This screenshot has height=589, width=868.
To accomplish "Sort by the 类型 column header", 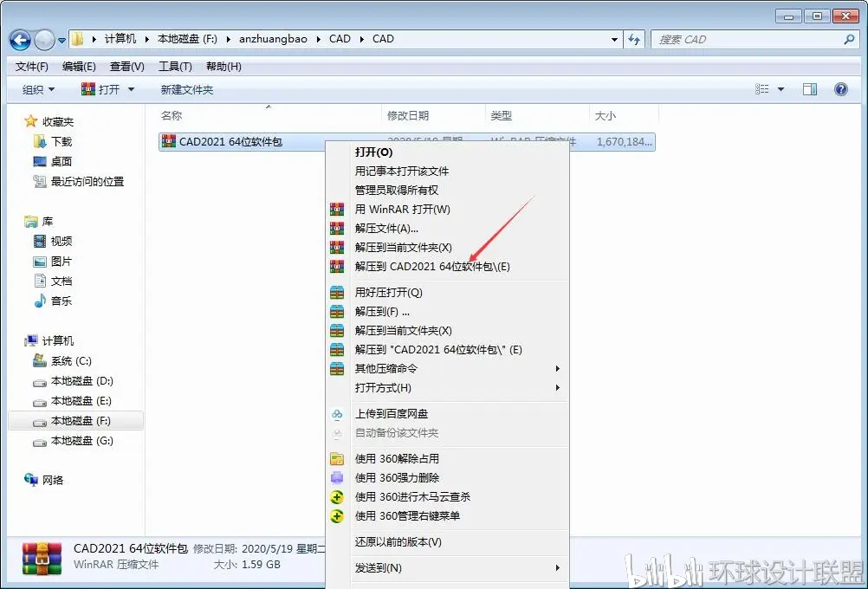I will coord(501,116).
